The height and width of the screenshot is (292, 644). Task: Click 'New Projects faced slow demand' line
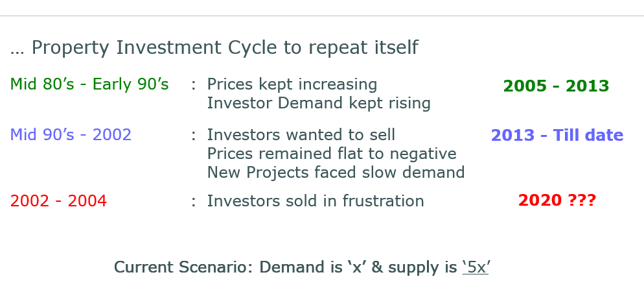(336, 173)
